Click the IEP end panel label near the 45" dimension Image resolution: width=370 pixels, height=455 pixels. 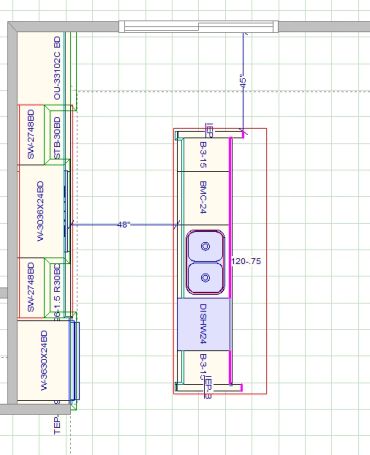coord(209,130)
